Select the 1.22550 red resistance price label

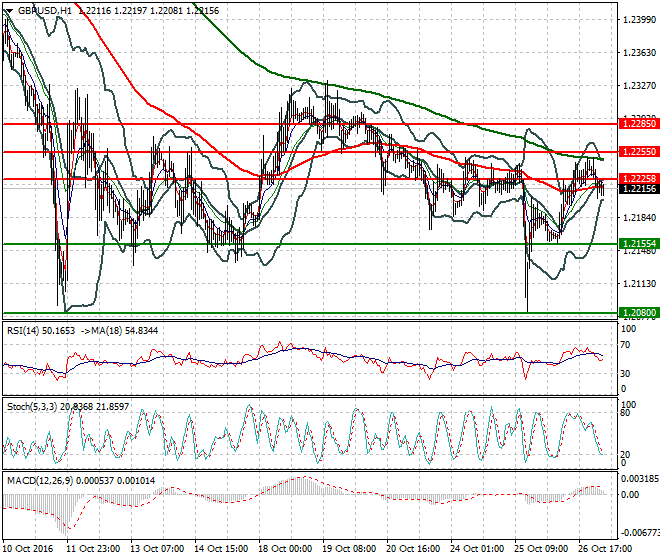pyautogui.click(x=639, y=152)
